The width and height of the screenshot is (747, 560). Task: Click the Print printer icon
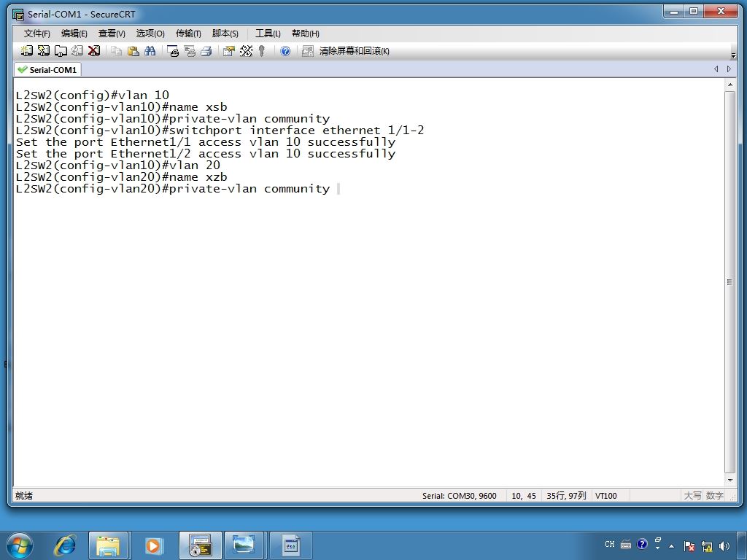[x=206, y=51]
